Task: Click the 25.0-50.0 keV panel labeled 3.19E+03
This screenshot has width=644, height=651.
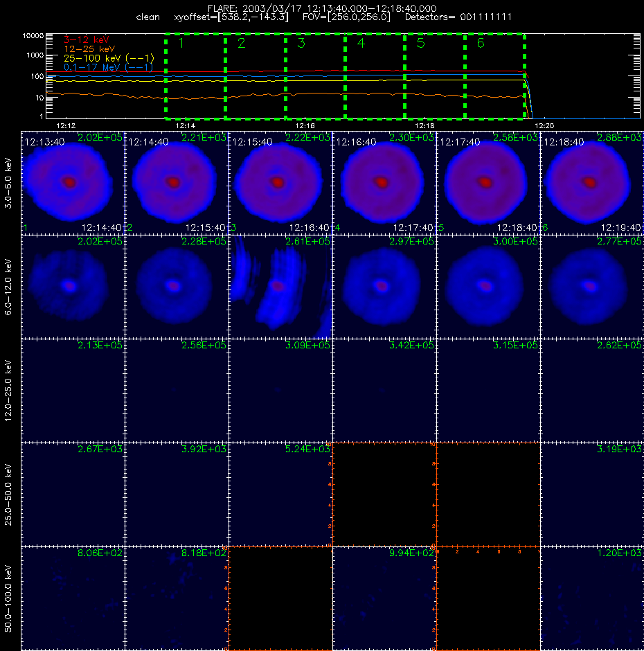Action: (592, 494)
